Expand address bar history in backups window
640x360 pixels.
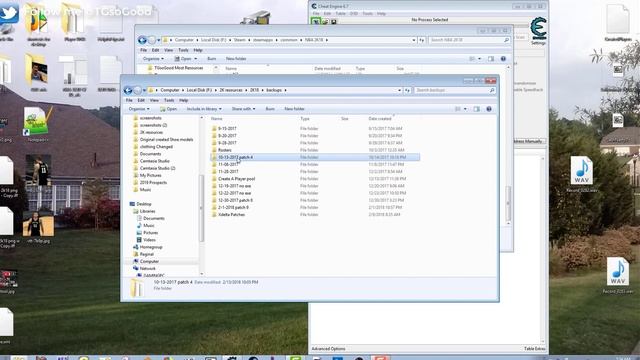click(399, 90)
